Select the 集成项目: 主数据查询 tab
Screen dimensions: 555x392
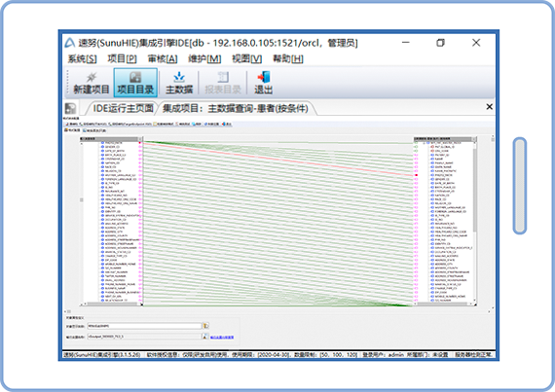click(235, 108)
